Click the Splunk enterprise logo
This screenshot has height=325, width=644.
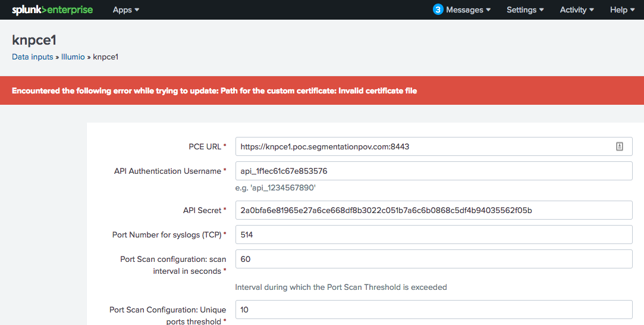[x=52, y=10]
